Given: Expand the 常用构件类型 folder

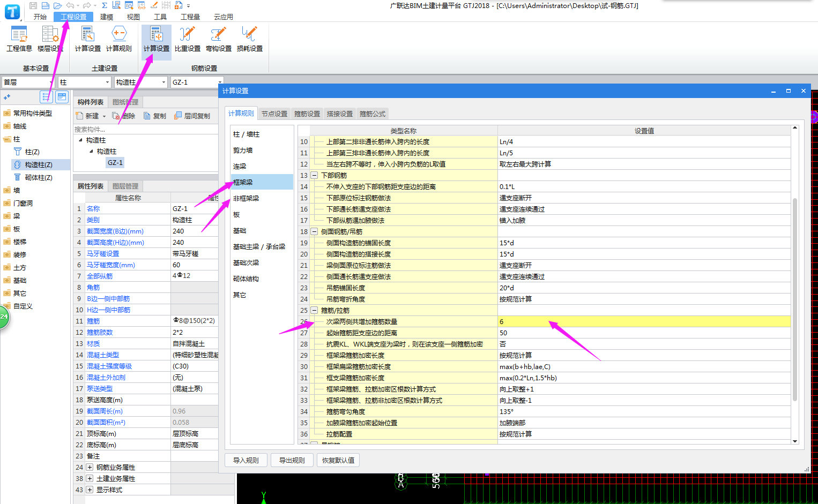Looking at the screenshot, I should coord(7,114).
